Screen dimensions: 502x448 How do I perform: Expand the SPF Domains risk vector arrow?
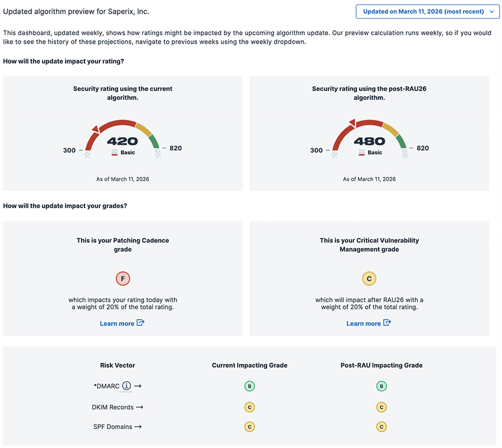click(x=137, y=427)
